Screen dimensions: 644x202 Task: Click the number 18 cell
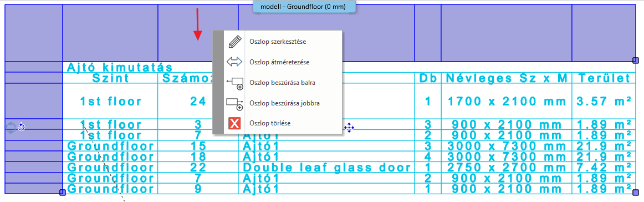click(198, 156)
